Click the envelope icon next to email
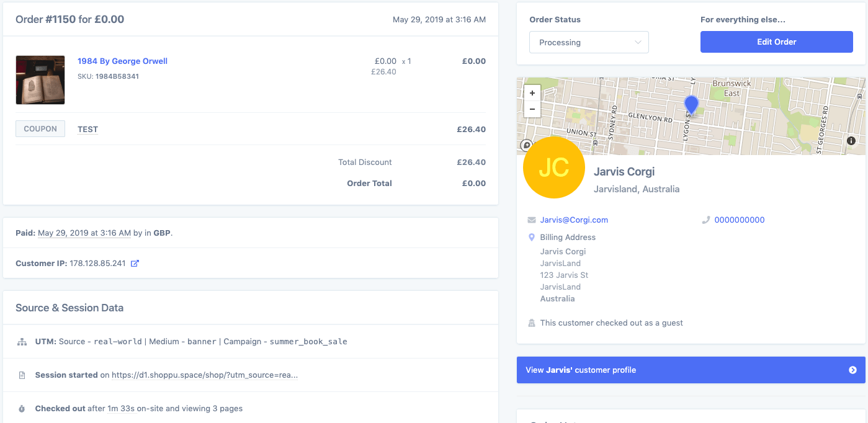The height and width of the screenshot is (423, 868). coord(532,220)
